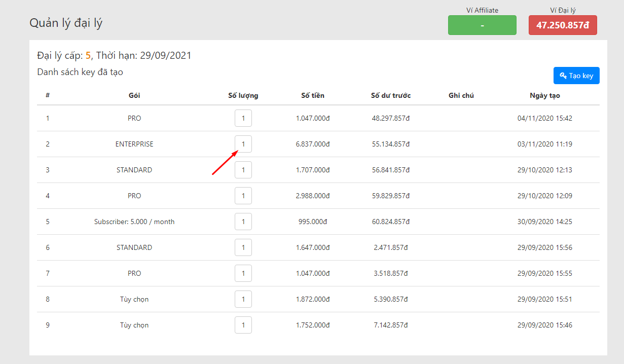Click amount 1.647.000đ
The height and width of the screenshot is (364, 624).
pyautogui.click(x=313, y=247)
